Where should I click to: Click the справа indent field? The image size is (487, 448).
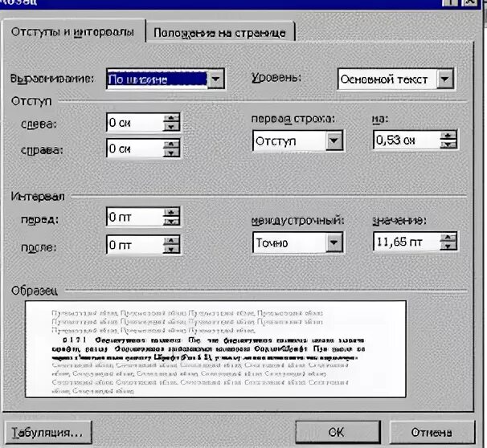[x=135, y=149]
